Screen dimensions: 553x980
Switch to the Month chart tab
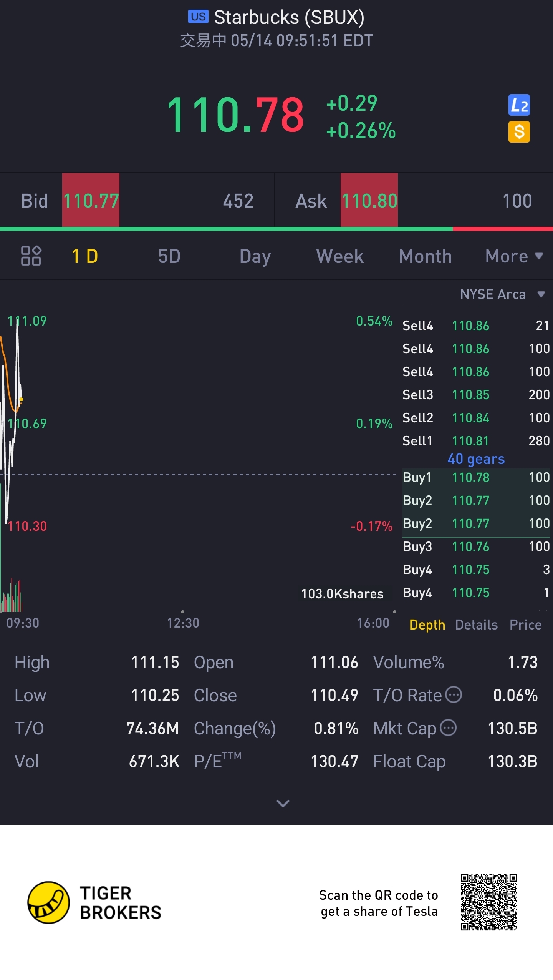click(x=425, y=256)
